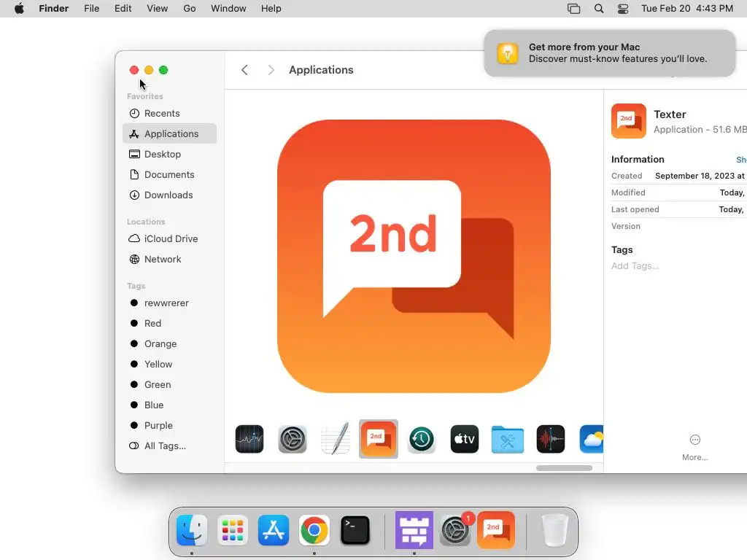Image resolution: width=747 pixels, height=560 pixels.
Task: Open Documents in the sidebar
Action: coord(169,175)
